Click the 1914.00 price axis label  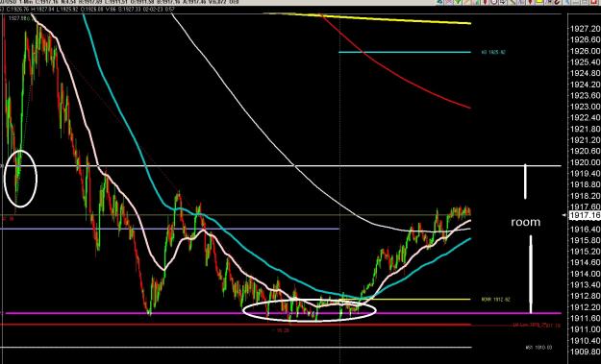pos(585,274)
